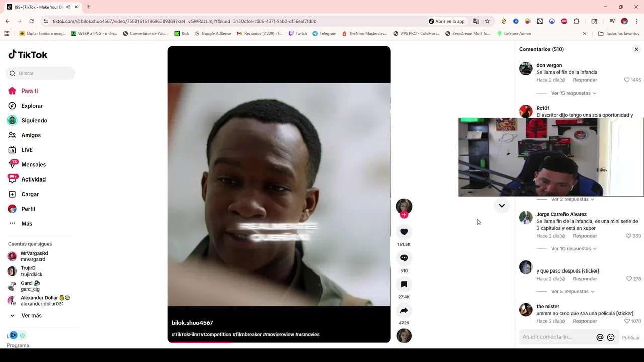
Task: Expand Ver 2 respuestas
Action: (573, 199)
